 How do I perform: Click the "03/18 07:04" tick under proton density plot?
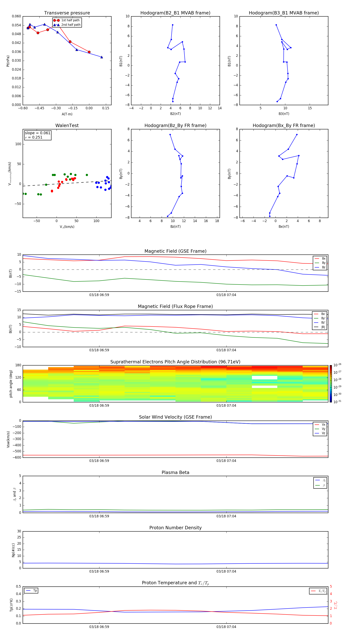click(x=226, y=571)
